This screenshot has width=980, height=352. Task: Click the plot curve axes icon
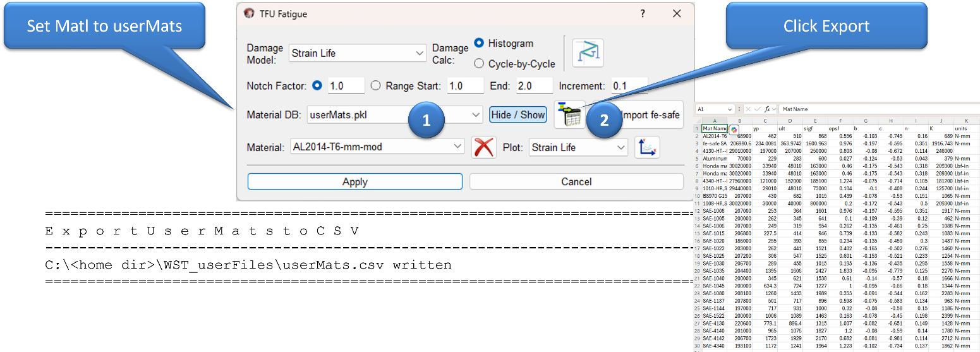coord(647,147)
